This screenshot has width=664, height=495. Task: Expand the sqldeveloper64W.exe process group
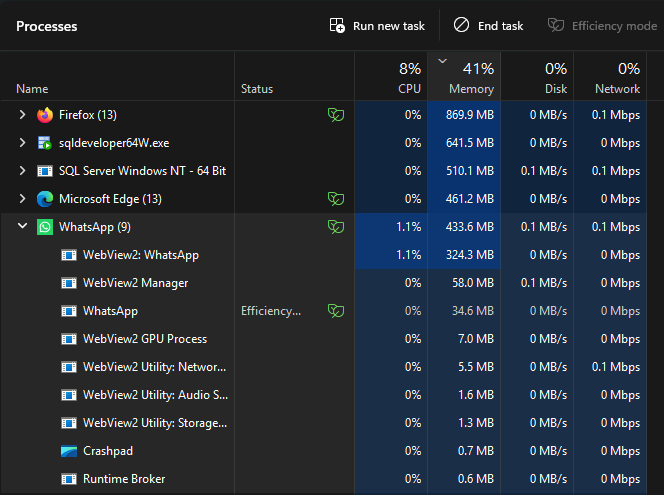[x=22, y=143]
